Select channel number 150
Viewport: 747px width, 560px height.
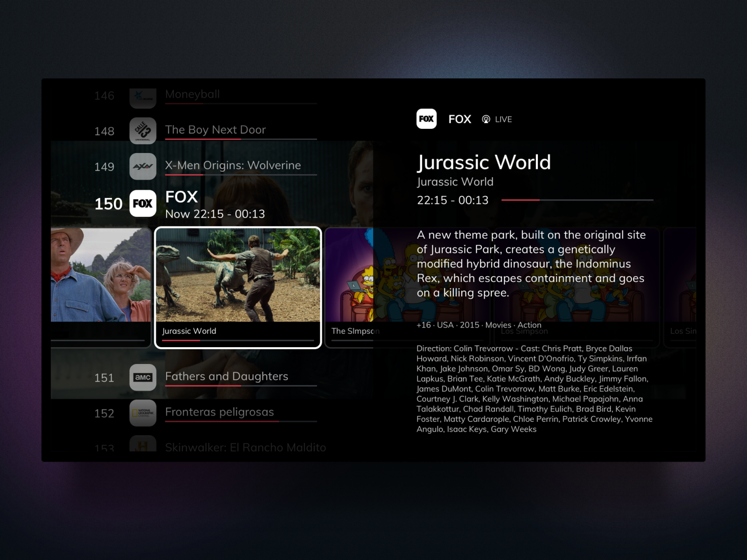point(108,203)
